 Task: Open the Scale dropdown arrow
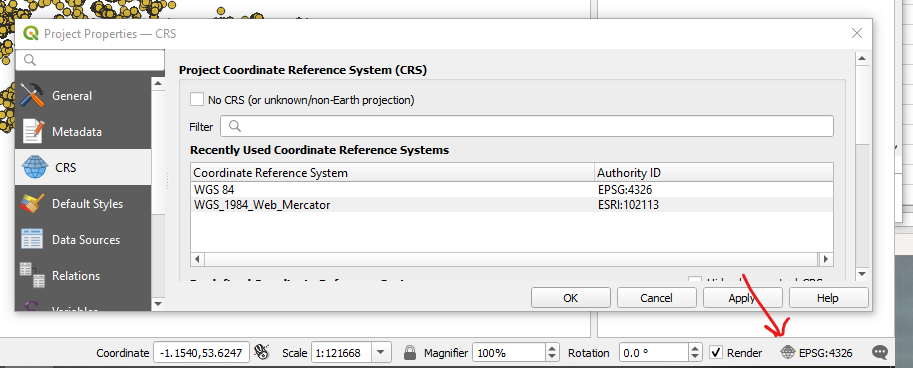point(380,352)
